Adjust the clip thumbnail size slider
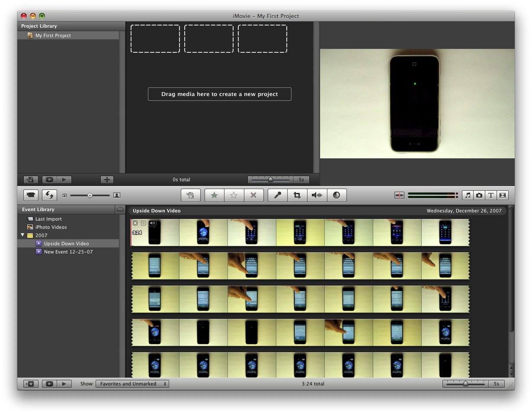Screen dimensions: 532x414 click(90, 196)
